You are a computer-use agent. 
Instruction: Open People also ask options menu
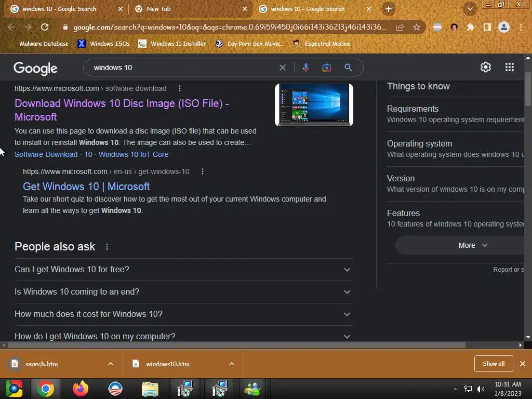(x=107, y=247)
